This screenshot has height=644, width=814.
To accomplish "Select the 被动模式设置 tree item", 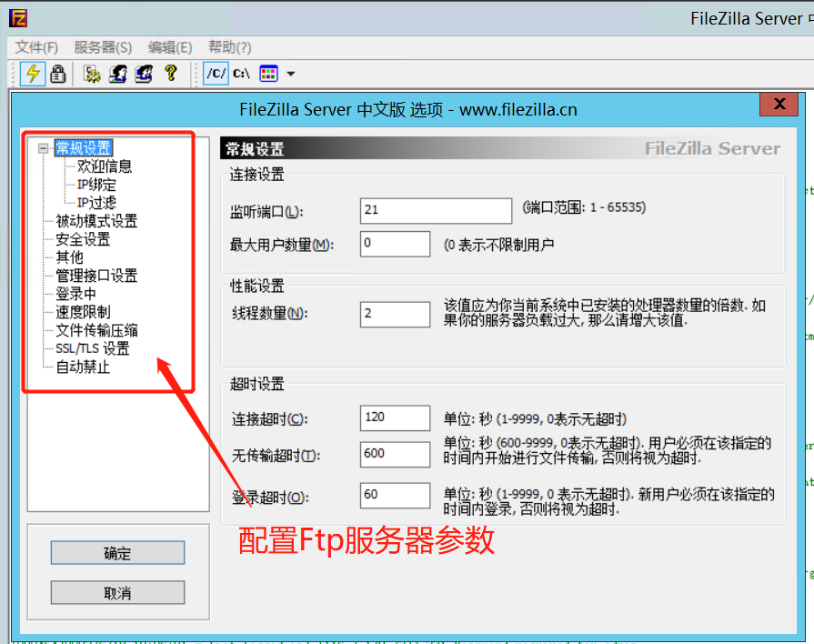I will click(96, 221).
